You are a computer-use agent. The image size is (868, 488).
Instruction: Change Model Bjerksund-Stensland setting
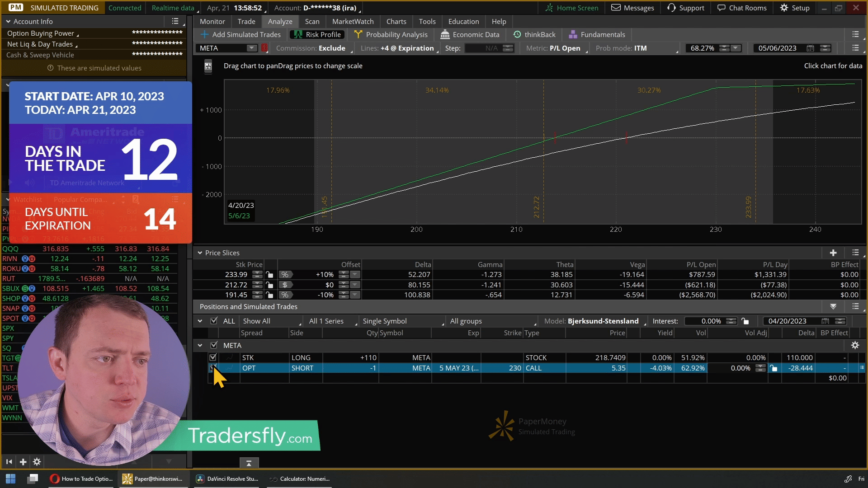click(x=595, y=321)
